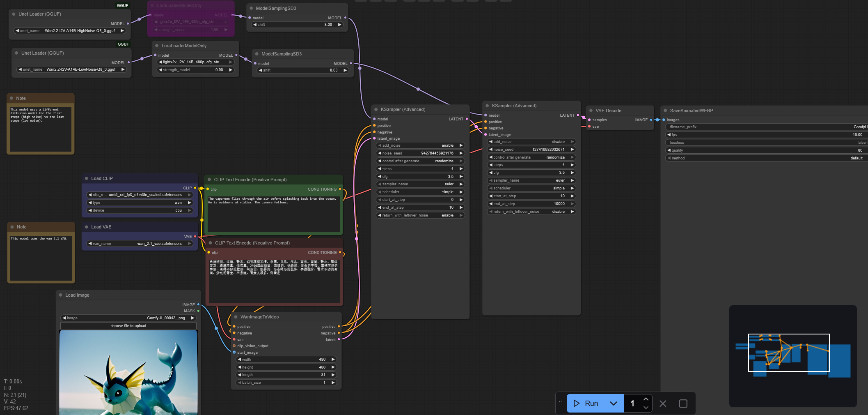Decrease cfg 3.5 in first KSampler
This screenshot has height=415, width=868.
point(380,177)
